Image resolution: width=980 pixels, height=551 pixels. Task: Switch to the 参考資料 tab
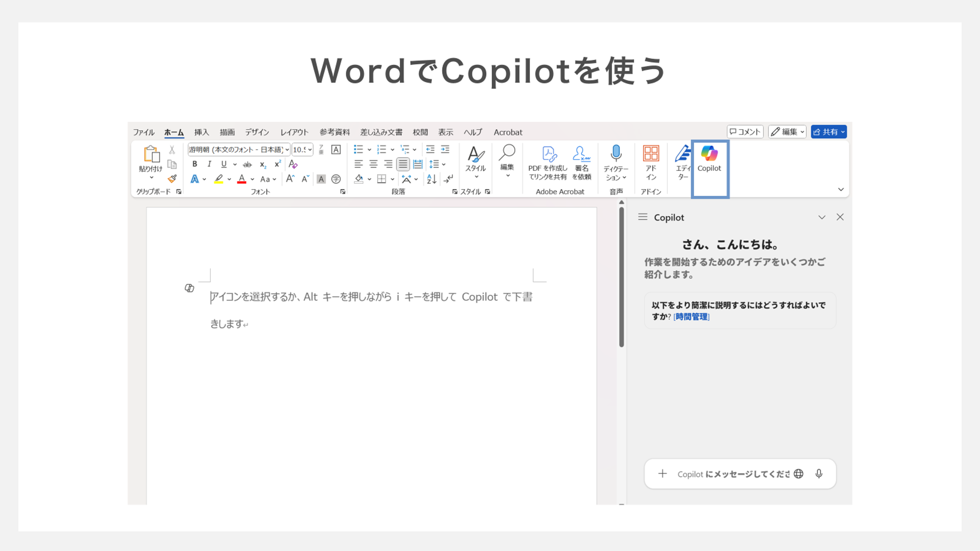click(335, 132)
